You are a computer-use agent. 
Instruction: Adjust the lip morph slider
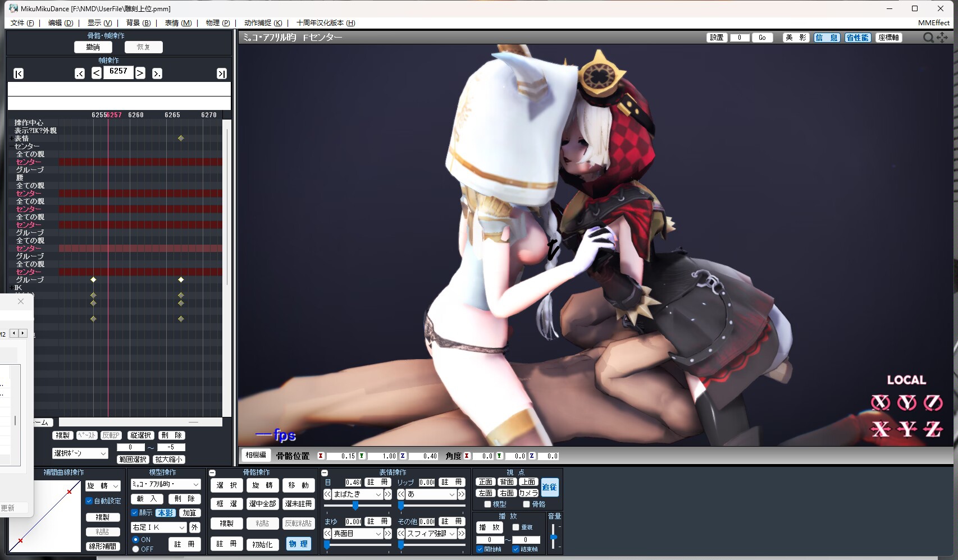pos(401,506)
